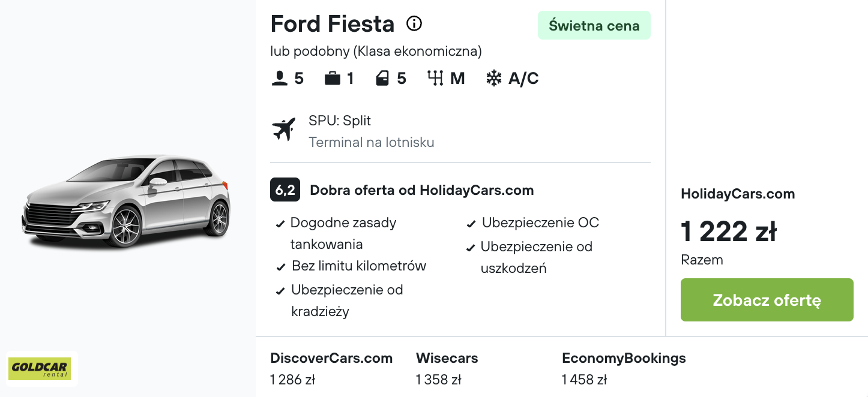Image resolution: width=868 pixels, height=397 pixels.
Task: Click the 1 222 zł total price
Action: pyautogui.click(x=728, y=231)
